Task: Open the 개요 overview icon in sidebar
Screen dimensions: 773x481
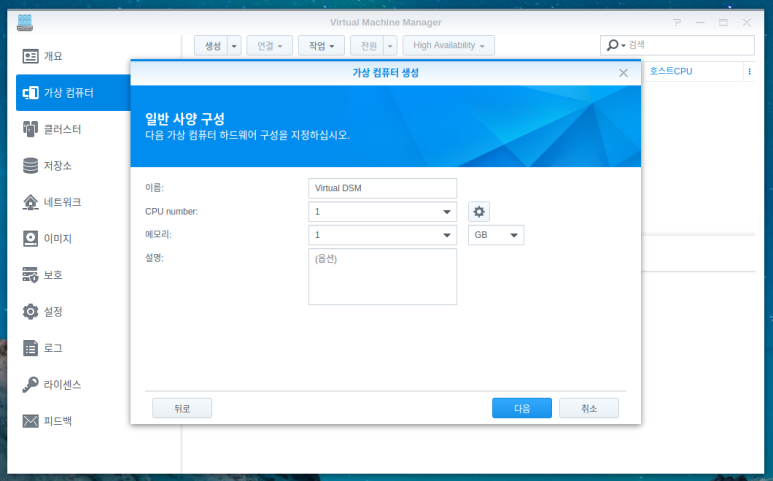Action: [x=30, y=56]
